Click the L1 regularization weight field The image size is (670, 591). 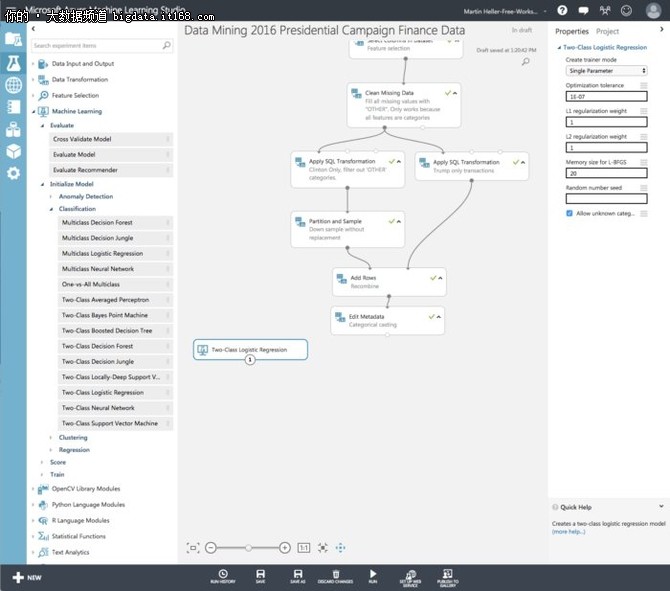point(606,122)
